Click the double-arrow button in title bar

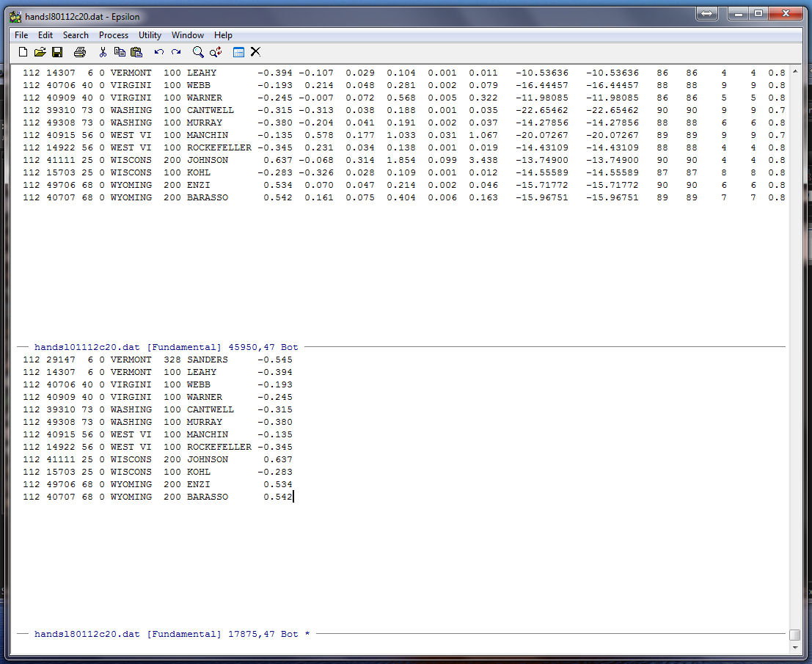point(706,14)
